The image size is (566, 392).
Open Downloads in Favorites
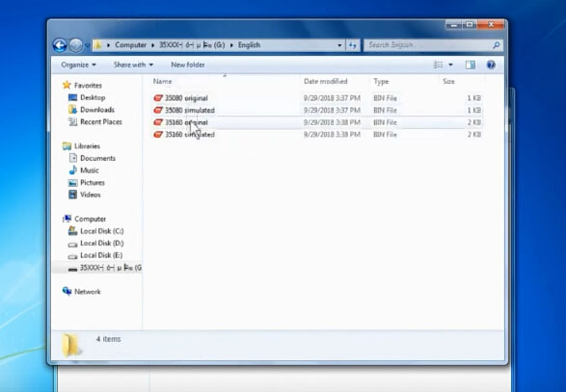pyautogui.click(x=97, y=110)
